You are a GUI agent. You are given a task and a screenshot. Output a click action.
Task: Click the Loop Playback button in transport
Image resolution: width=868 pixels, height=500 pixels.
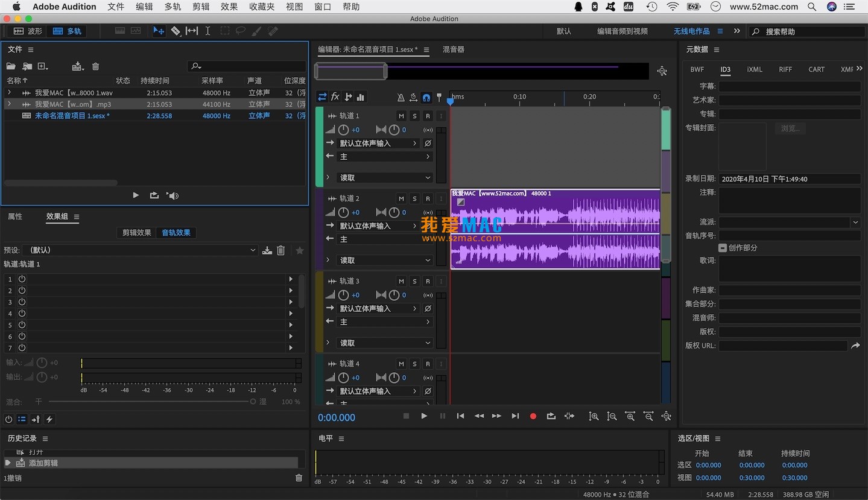[551, 416]
